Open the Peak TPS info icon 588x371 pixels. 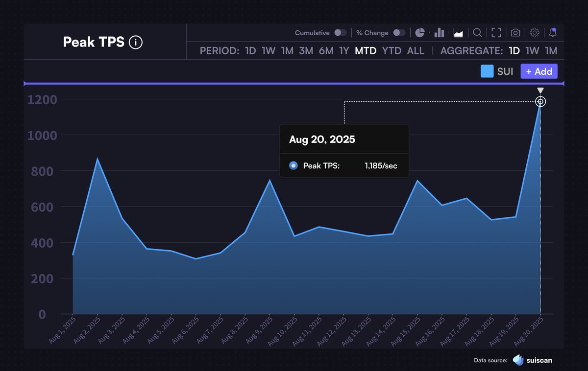[136, 43]
